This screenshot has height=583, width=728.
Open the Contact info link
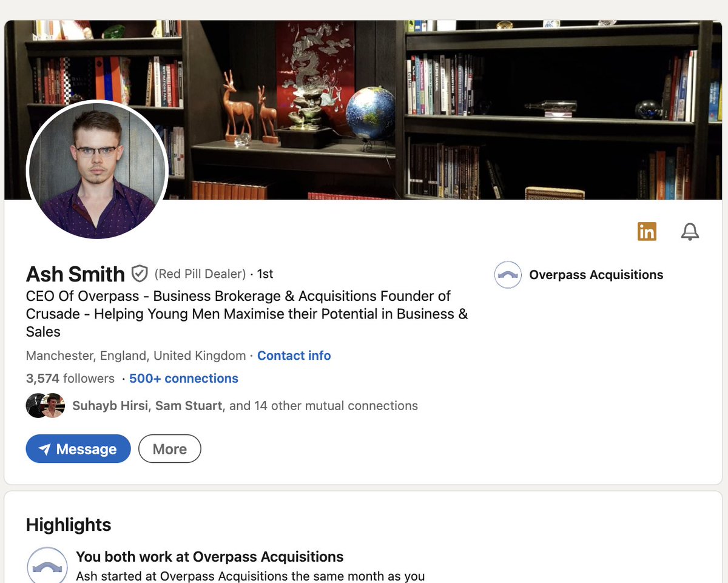(x=294, y=356)
